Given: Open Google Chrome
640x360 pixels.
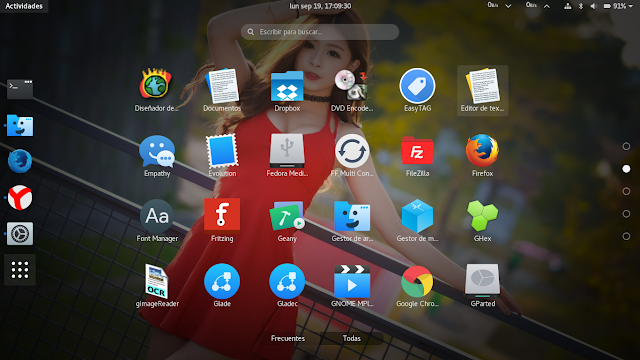Looking at the screenshot, I should (417, 281).
